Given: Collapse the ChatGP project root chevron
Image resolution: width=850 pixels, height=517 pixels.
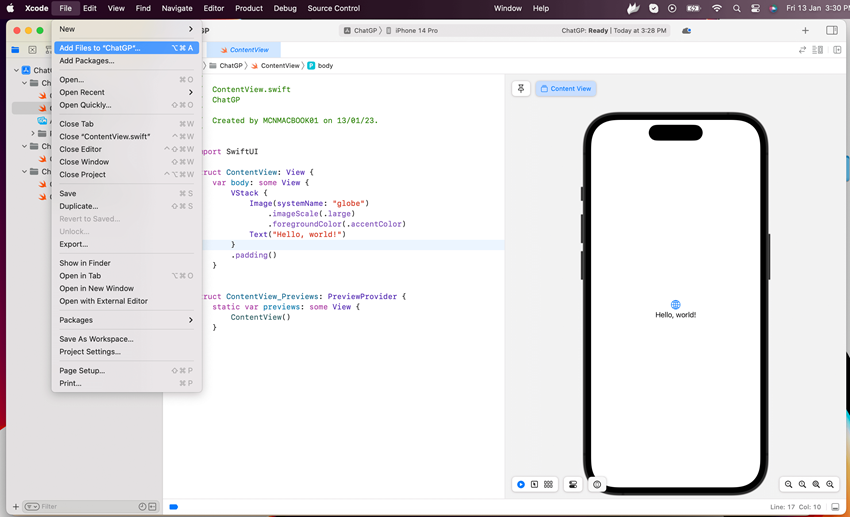Looking at the screenshot, I should (x=16, y=70).
